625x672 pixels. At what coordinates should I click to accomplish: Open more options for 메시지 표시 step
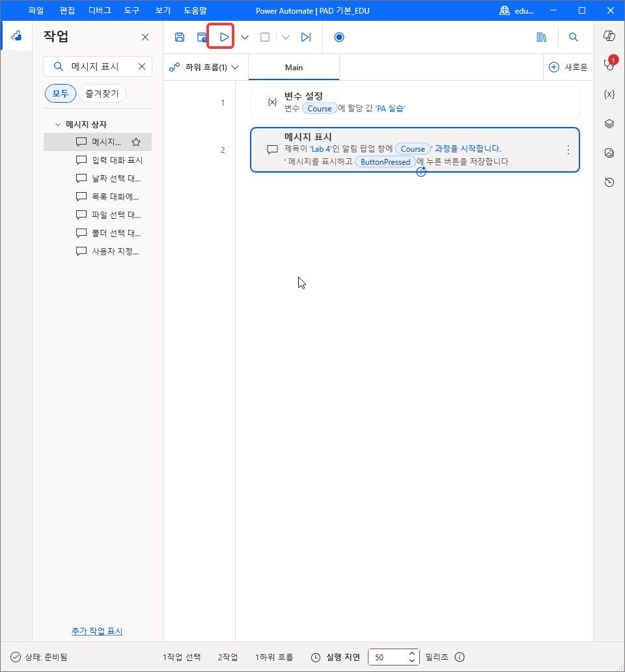click(568, 150)
